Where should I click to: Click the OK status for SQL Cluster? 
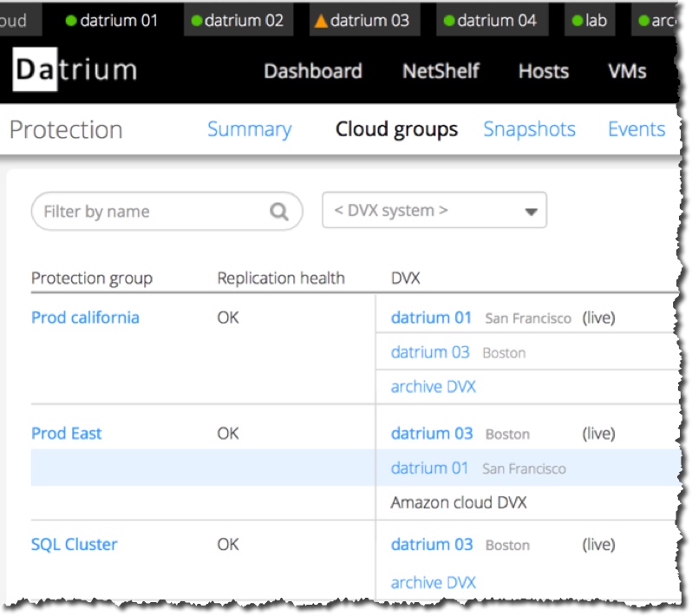(x=228, y=544)
